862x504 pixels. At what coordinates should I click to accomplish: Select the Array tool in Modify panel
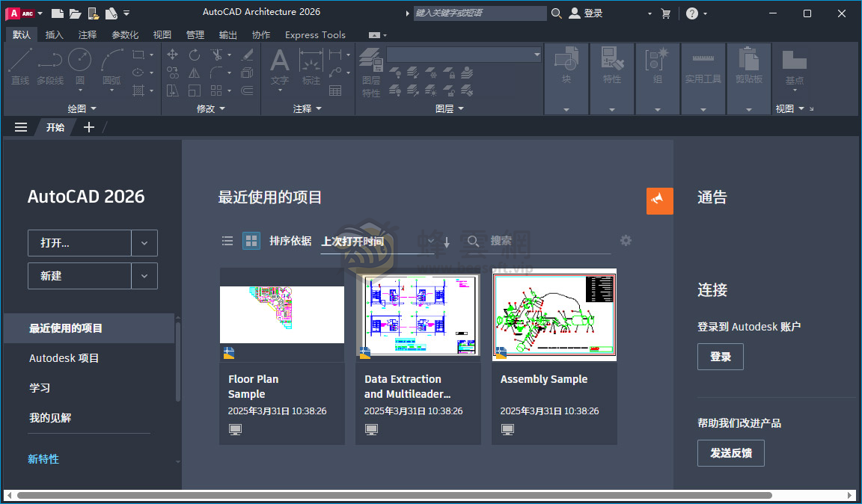click(216, 90)
